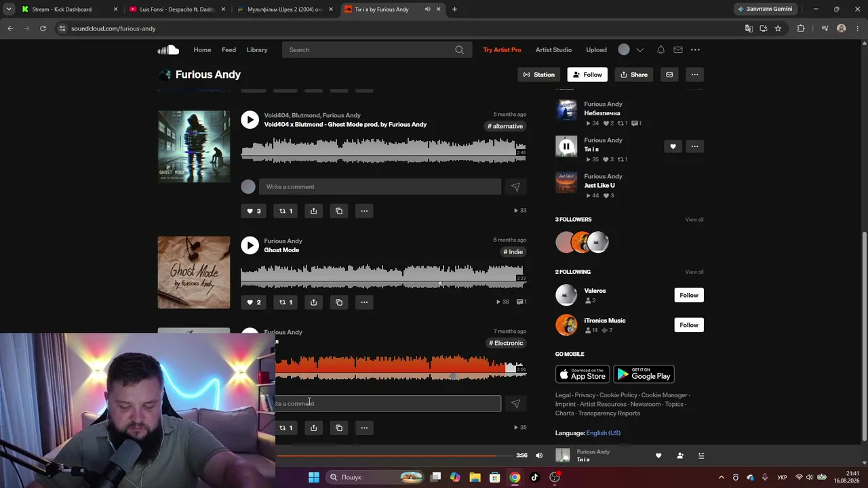The width and height of the screenshot is (868, 488).
Task: Message Furious Andy via envelope button
Action: pyautogui.click(x=669, y=75)
